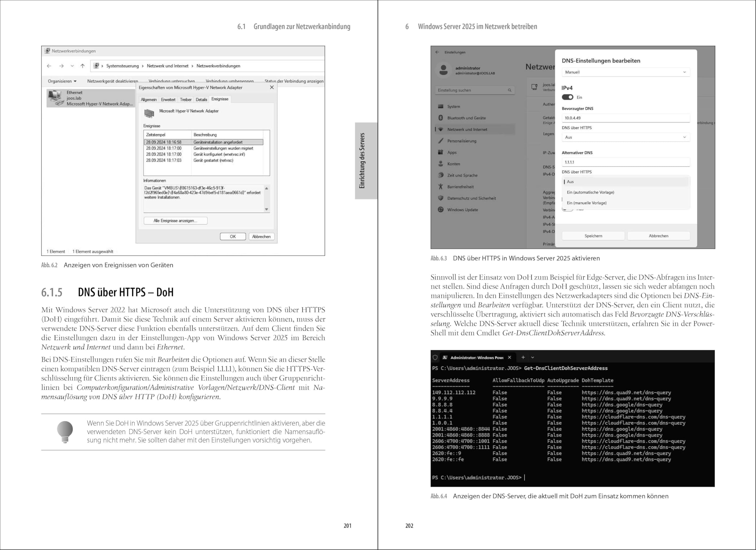Screen dimensions: 756x550
Task: Click the PowerShell shield icon in title bar
Action: coord(435,357)
